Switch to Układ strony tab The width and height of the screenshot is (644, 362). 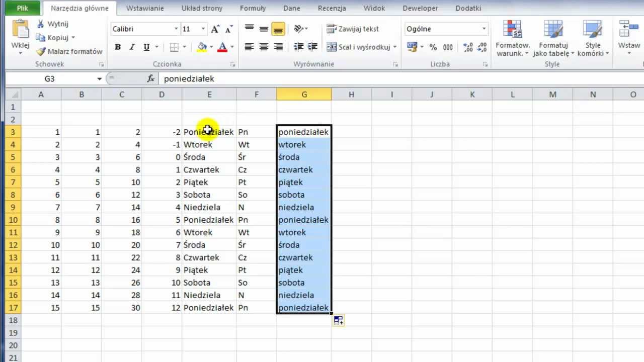click(202, 8)
